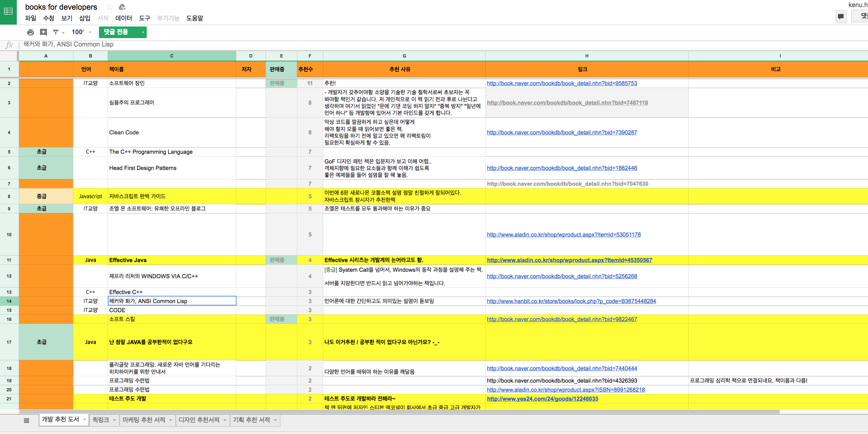
Task: Open the 데이터 menu
Action: (x=124, y=18)
